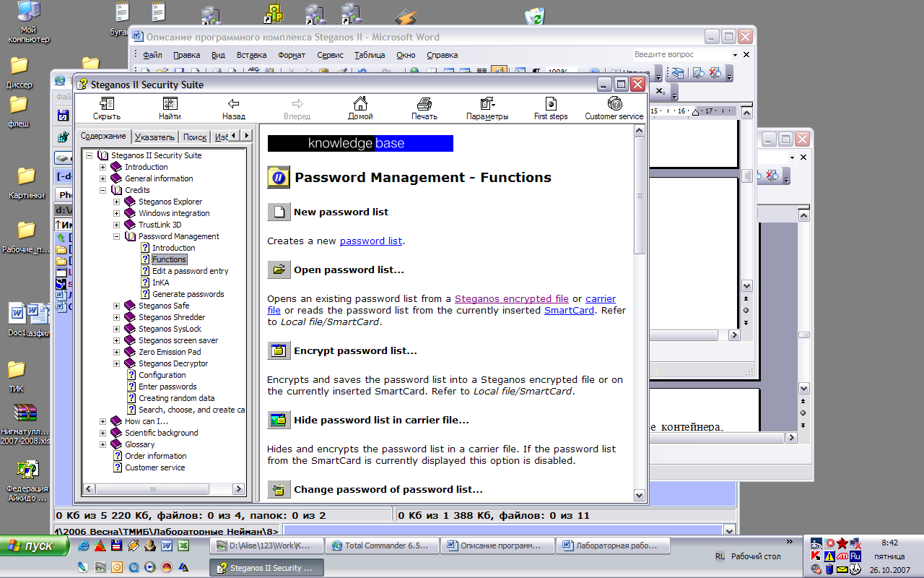This screenshot has width=924, height=578.
Task: Click the RU language indicator in tray
Action: 720,556
